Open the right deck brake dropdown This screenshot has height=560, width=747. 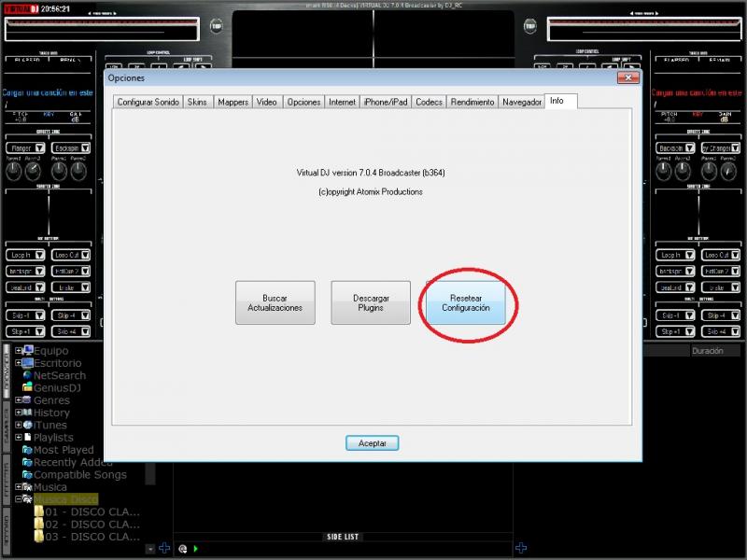735,287
